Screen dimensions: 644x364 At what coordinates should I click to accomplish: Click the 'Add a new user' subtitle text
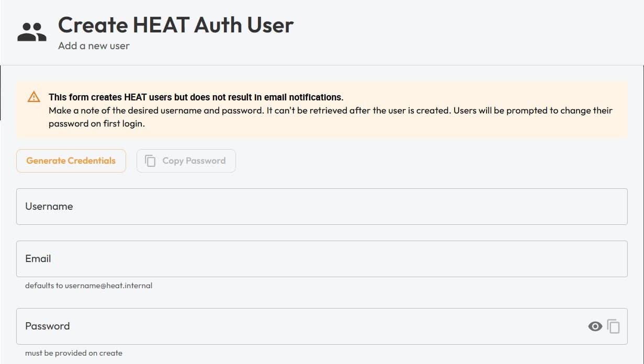point(94,46)
